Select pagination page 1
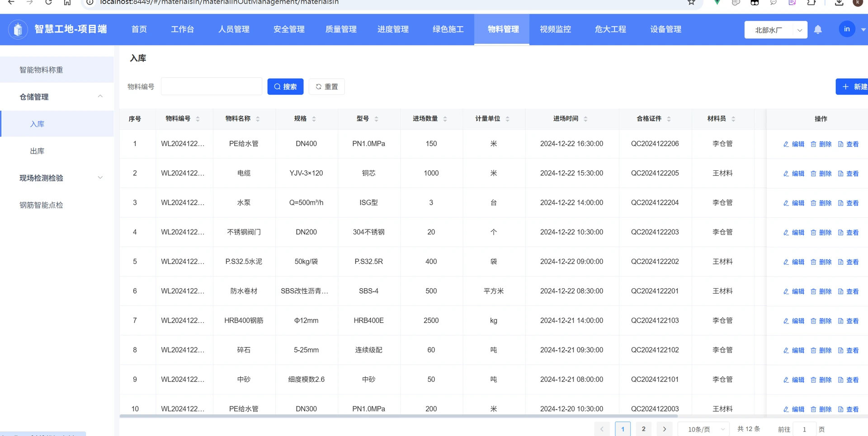This screenshot has height=436, width=868. [x=623, y=429]
